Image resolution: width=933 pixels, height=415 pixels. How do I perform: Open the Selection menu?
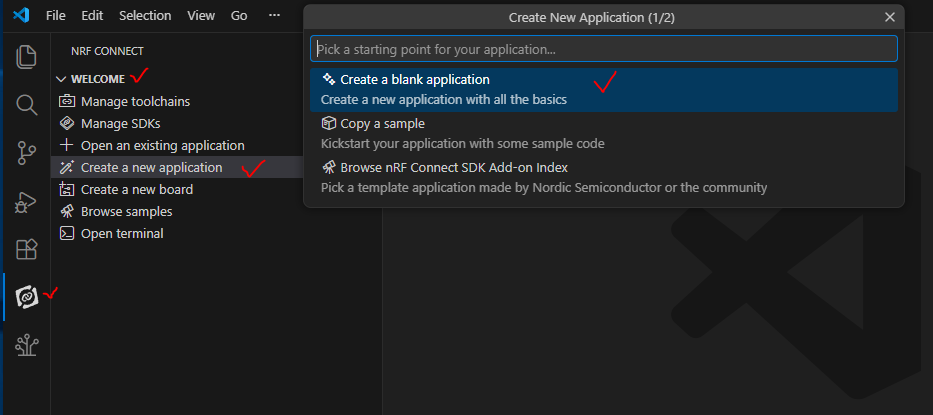pyautogui.click(x=145, y=15)
